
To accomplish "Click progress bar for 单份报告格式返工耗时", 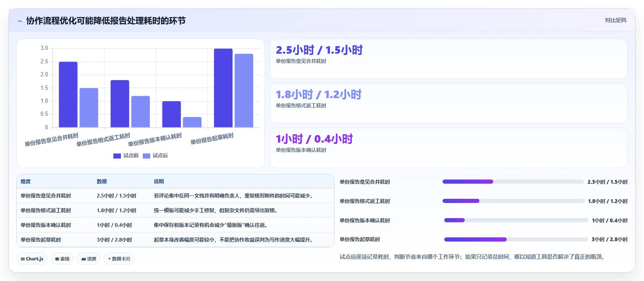I will [x=513, y=201].
